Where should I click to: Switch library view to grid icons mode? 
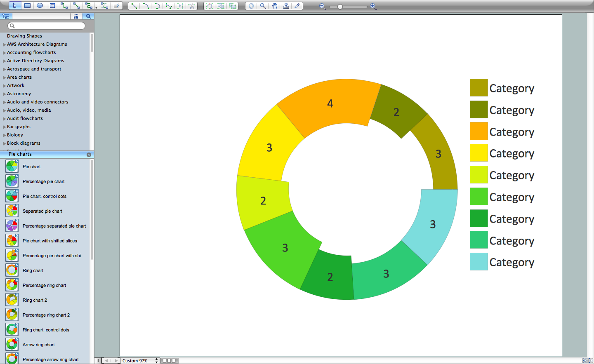[75, 16]
